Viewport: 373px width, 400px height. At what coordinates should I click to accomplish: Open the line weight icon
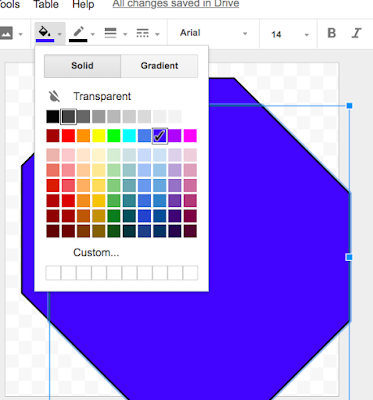click(110, 33)
